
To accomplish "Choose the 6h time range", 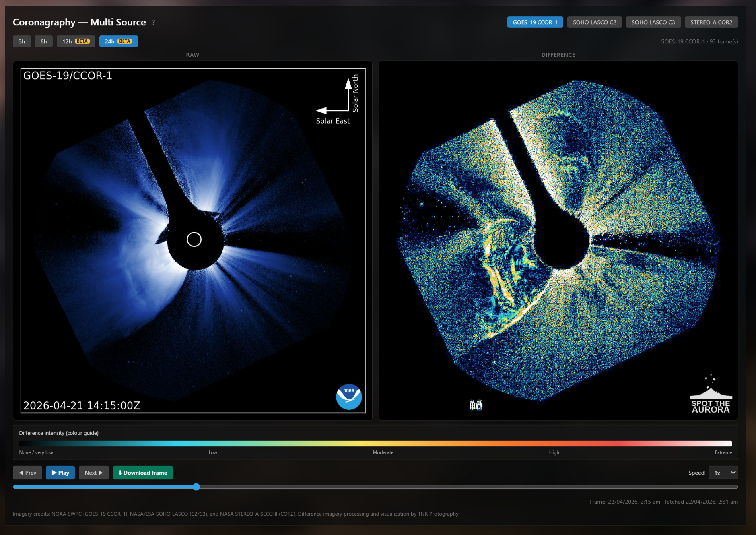I will [x=43, y=41].
